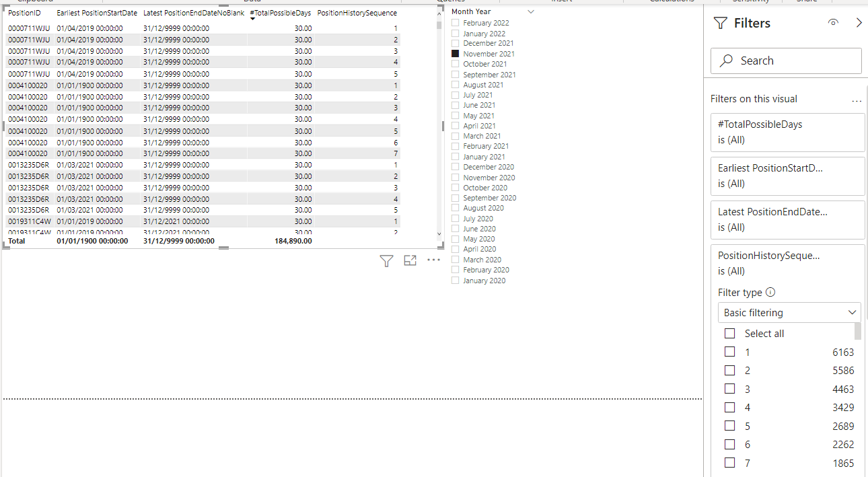Check filter value 4 checkbox
This screenshot has width=868, height=477.
pyautogui.click(x=729, y=407)
